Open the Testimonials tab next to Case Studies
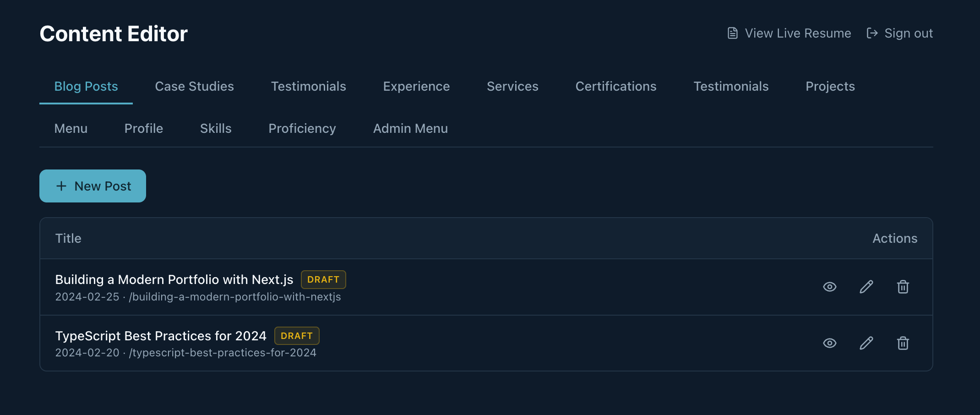Image resolution: width=980 pixels, height=415 pixels. pyautogui.click(x=308, y=86)
